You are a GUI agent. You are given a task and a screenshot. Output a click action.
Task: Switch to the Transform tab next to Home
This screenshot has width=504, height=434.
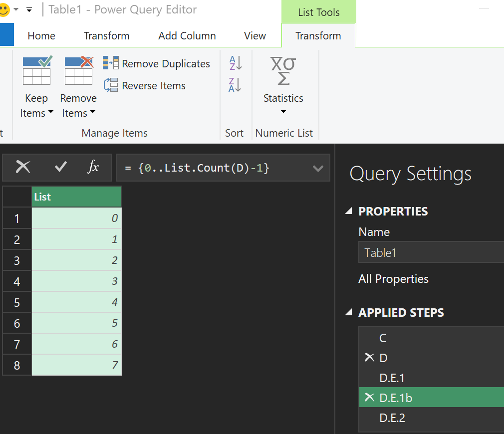pos(106,35)
